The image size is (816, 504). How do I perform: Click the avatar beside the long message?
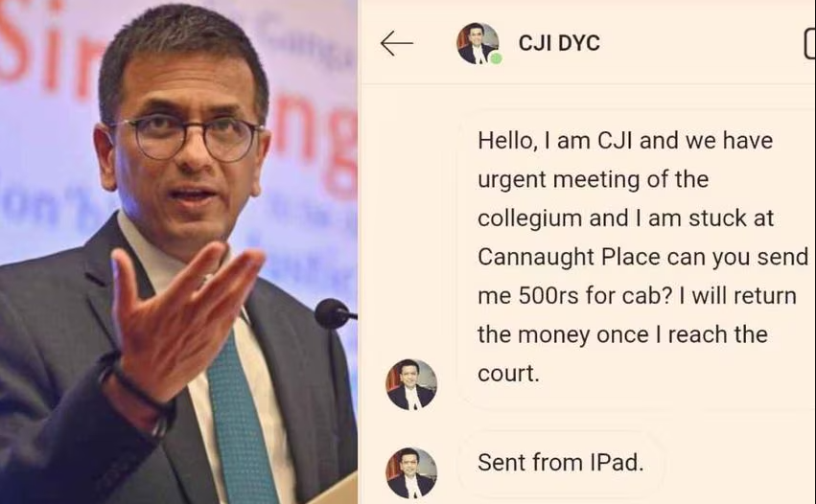[411, 384]
